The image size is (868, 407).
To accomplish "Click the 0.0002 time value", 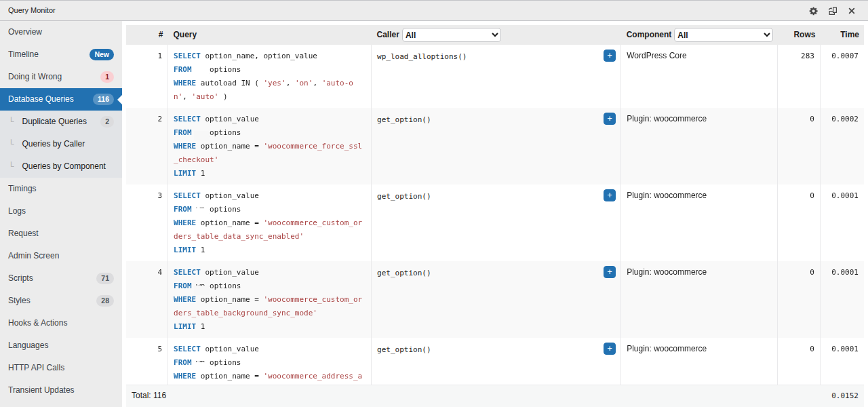I will click(845, 119).
